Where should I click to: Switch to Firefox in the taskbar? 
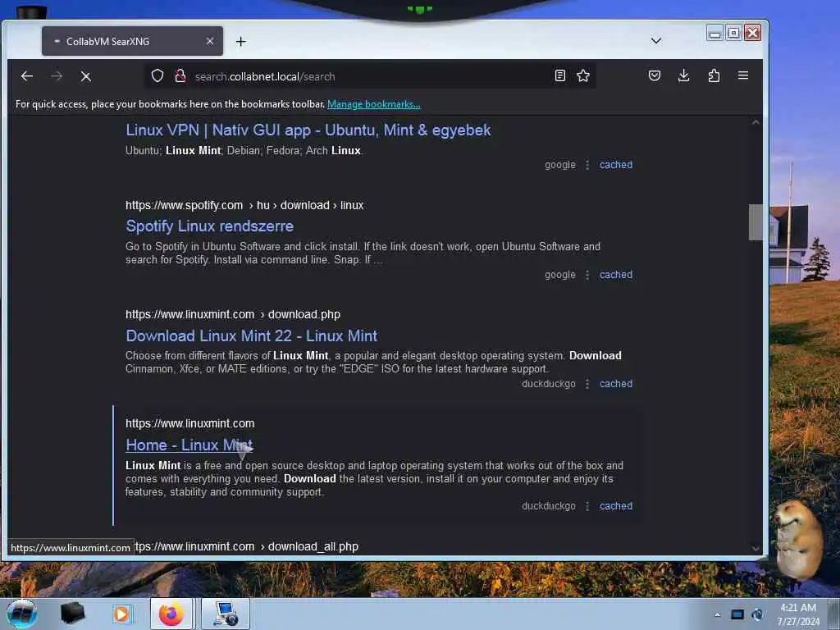171,614
